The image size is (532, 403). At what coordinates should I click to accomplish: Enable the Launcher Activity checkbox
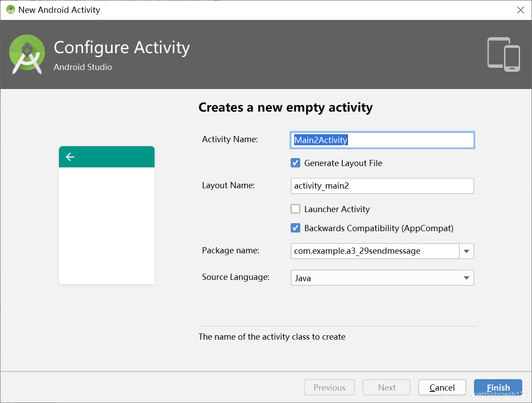click(295, 209)
